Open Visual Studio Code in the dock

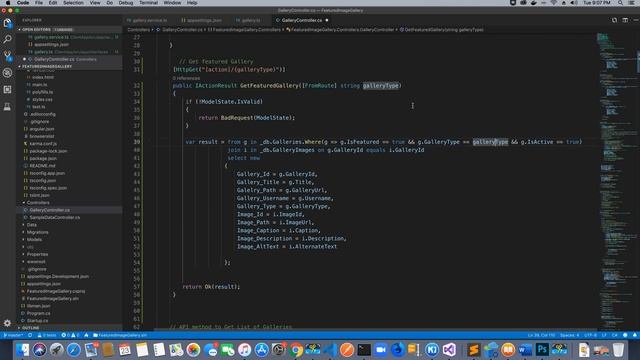[x=330, y=350]
